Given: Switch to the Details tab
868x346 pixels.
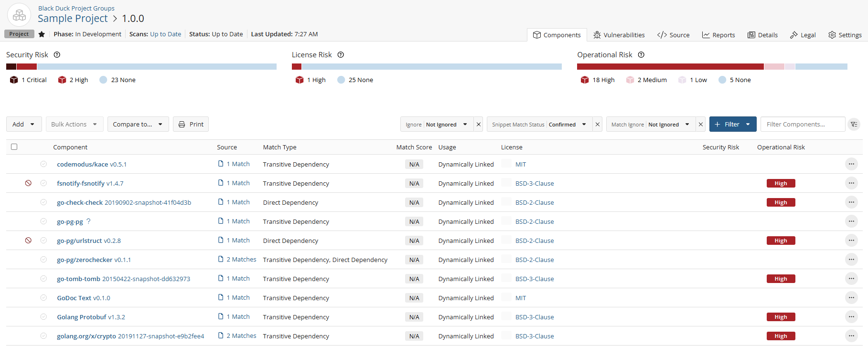Looking at the screenshot, I should coord(763,35).
